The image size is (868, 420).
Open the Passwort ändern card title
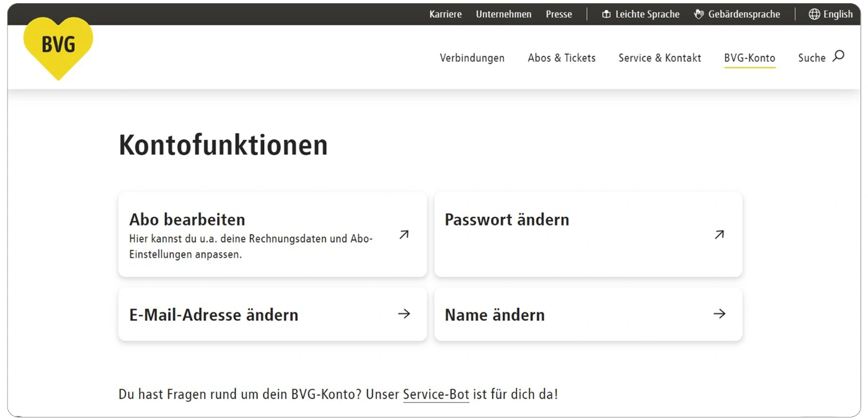click(x=507, y=220)
